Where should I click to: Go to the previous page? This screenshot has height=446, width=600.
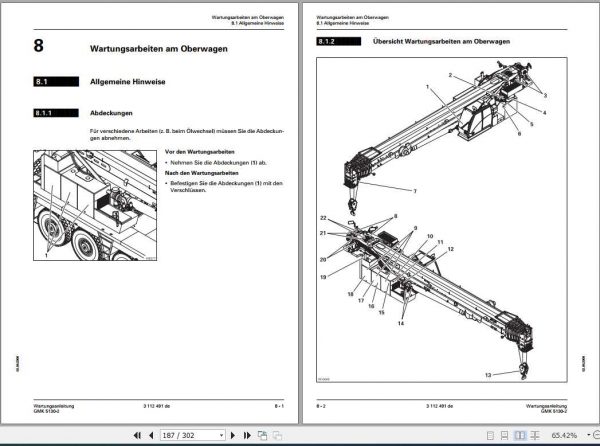[151, 435]
